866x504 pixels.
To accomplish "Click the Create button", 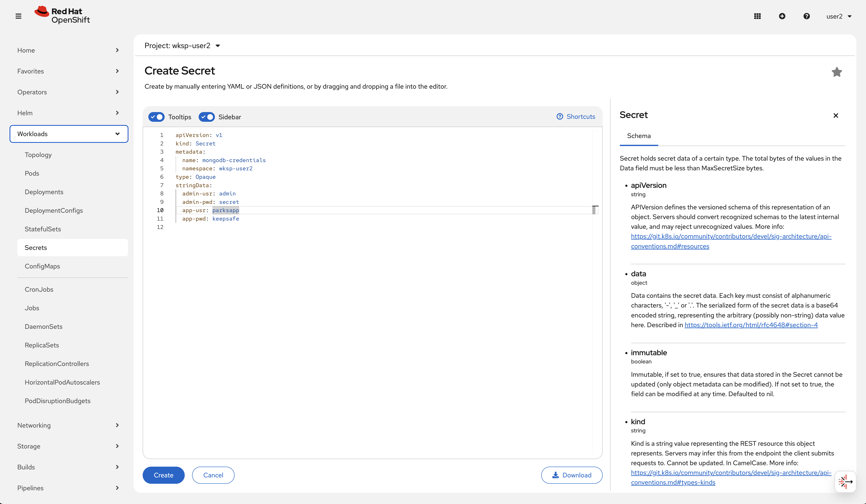I will tap(163, 475).
